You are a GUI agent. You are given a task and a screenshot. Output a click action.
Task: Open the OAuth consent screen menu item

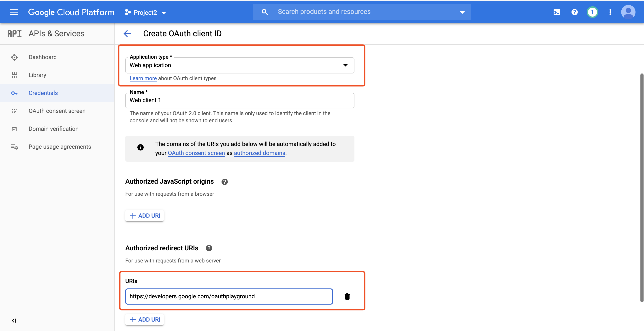pos(57,111)
